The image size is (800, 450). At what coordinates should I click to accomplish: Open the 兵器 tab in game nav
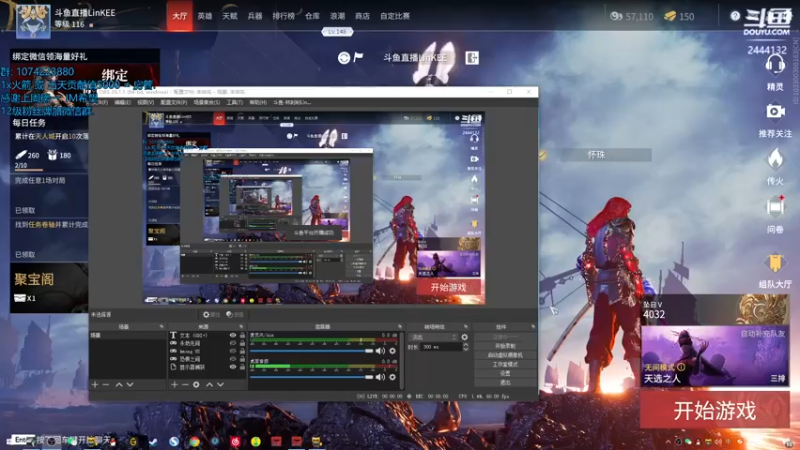tap(255, 16)
